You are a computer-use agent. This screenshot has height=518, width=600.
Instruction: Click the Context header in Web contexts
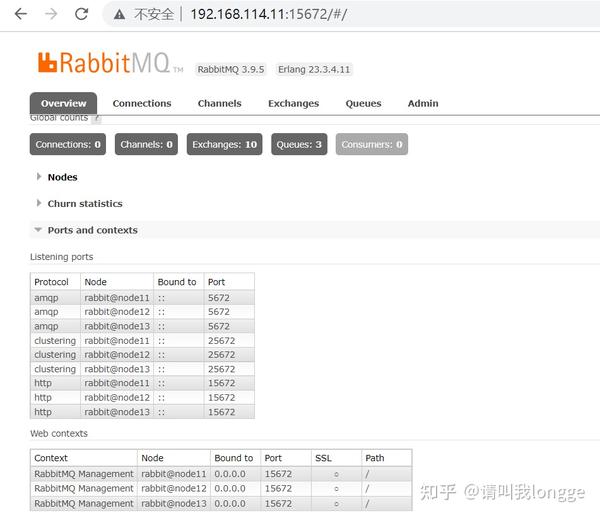51,458
